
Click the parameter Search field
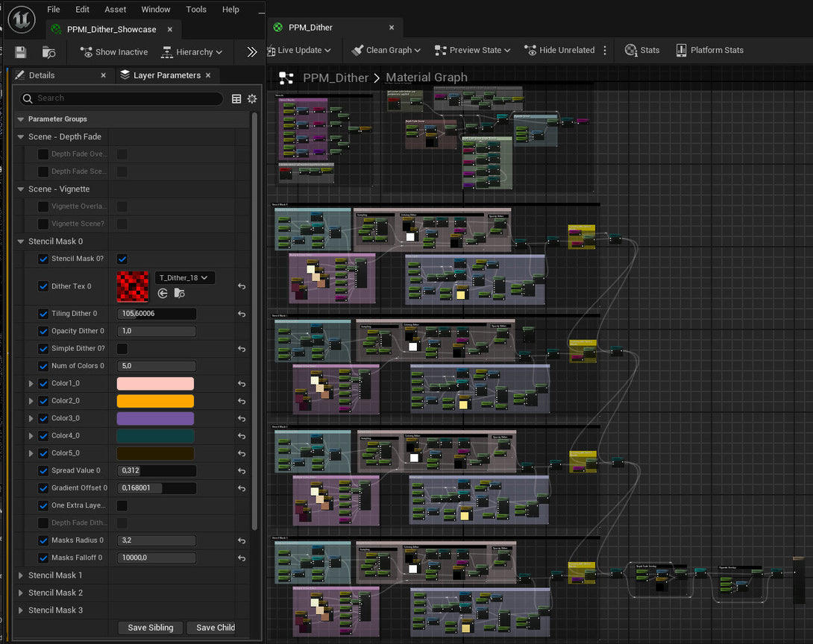(x=122, y=98)
